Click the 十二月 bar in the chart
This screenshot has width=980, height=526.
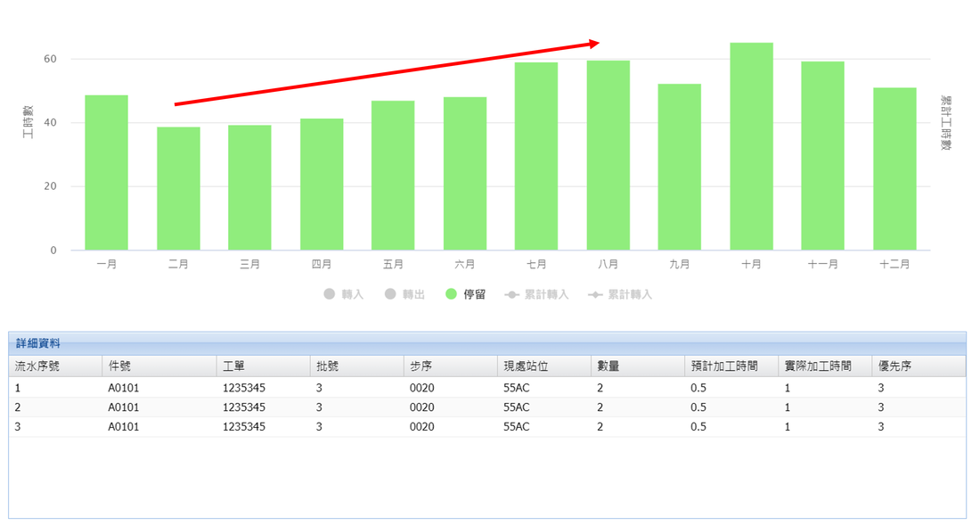pos(894,169)
